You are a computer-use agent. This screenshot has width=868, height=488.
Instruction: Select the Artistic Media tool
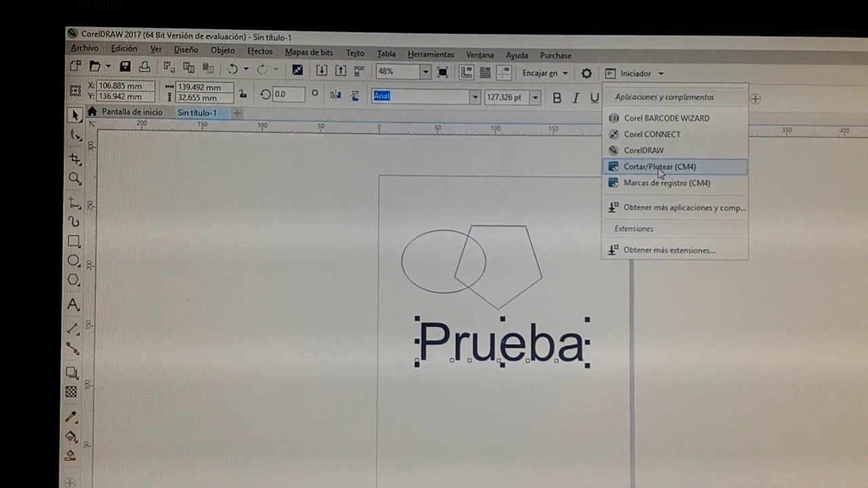(x=74, y=222)
